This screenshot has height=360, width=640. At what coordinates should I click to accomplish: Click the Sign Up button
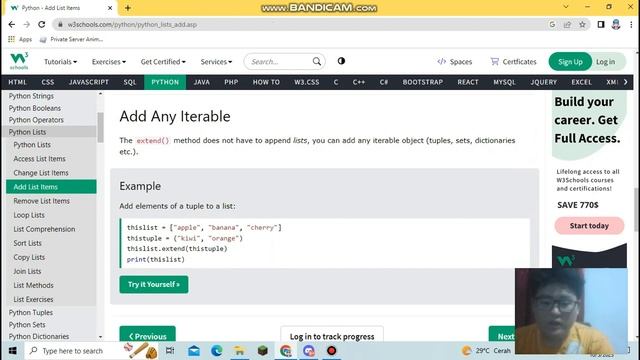[570, 62]
